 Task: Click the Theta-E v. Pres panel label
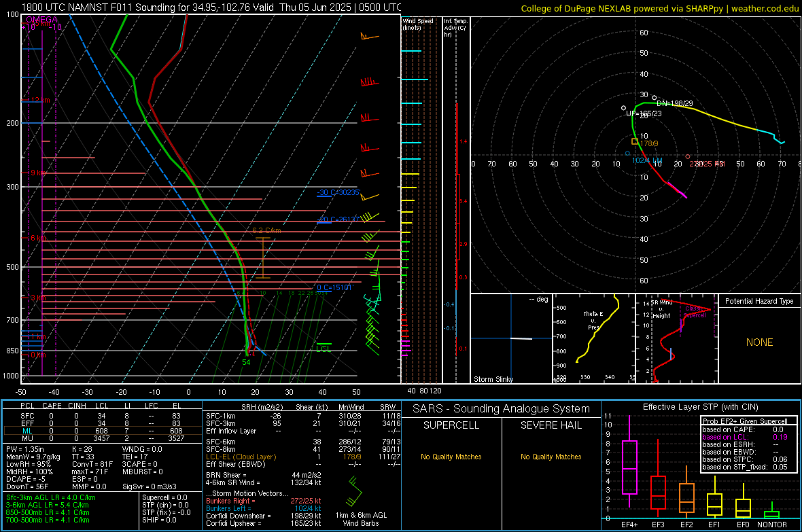pos(593,321)
